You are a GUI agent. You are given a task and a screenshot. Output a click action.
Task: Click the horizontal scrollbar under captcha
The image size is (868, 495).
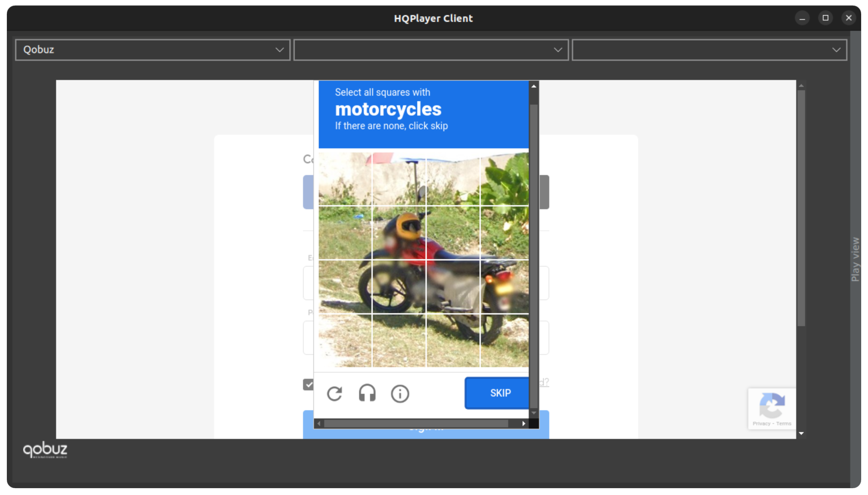click(416, 424)
